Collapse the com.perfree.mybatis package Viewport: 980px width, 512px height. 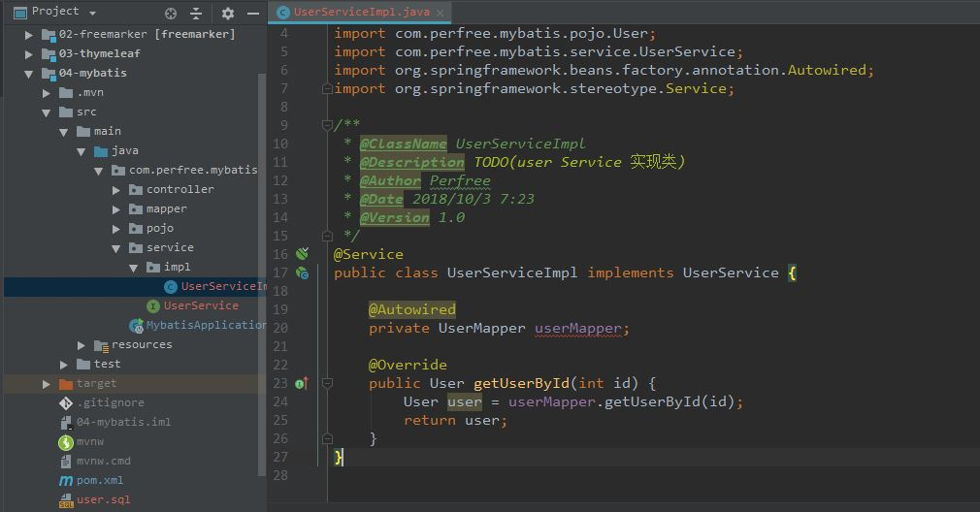pyautogui.click(x=98, y=171)
